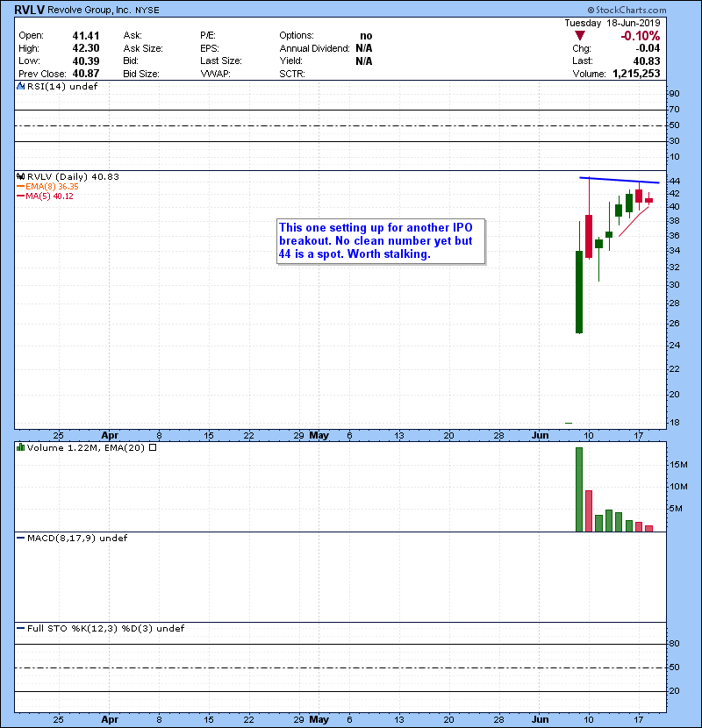Click the Yield N/A value
Screen dimensions: 702x728
click(x=364, y=61)
